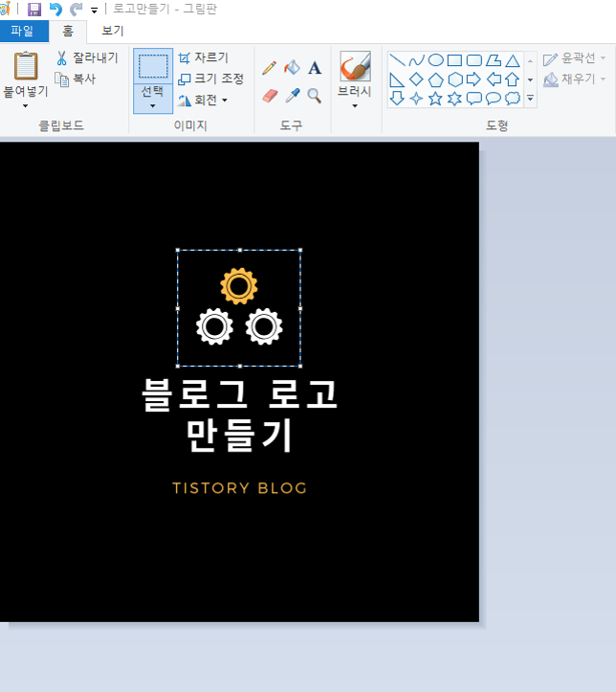Select the Six-point star shape
The height and width of the screenshot is (692, 616).
click(454, 99)
